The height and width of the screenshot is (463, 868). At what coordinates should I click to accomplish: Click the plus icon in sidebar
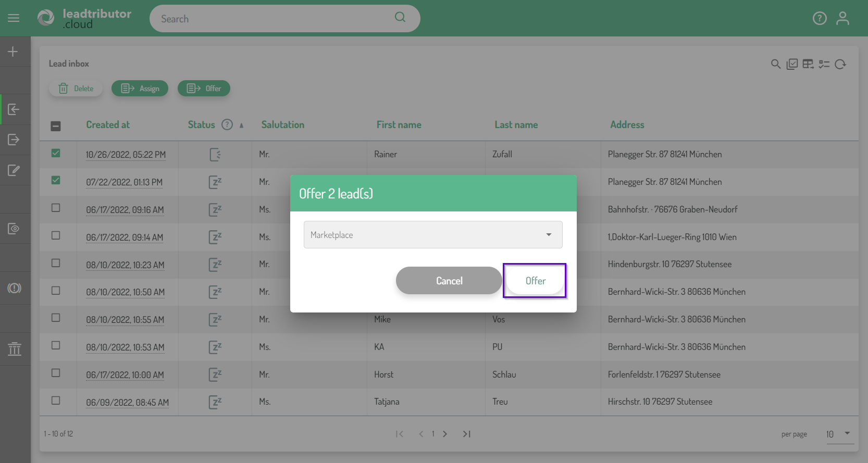pos(13,52)
